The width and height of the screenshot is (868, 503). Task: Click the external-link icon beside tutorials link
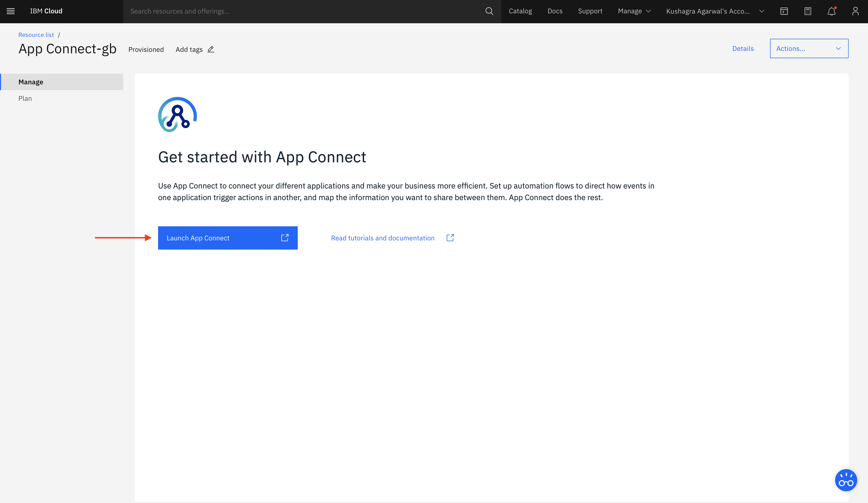point(450,238)
